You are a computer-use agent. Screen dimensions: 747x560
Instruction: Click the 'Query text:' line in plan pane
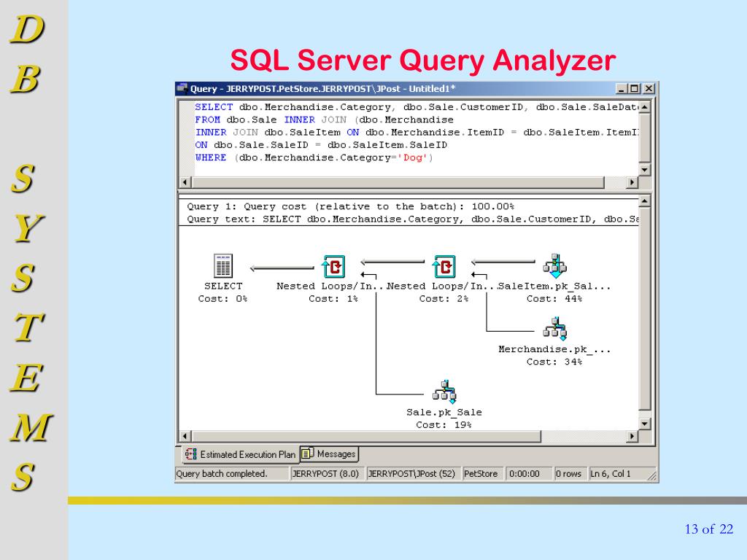pyautogui.click(x=413, y=219)
